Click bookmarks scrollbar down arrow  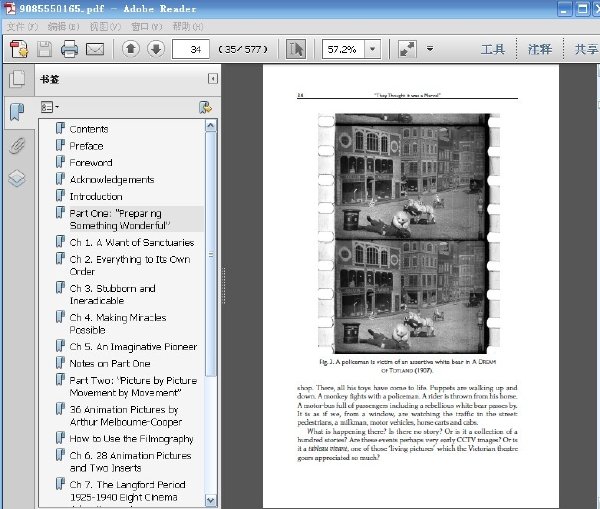point(210,500)
